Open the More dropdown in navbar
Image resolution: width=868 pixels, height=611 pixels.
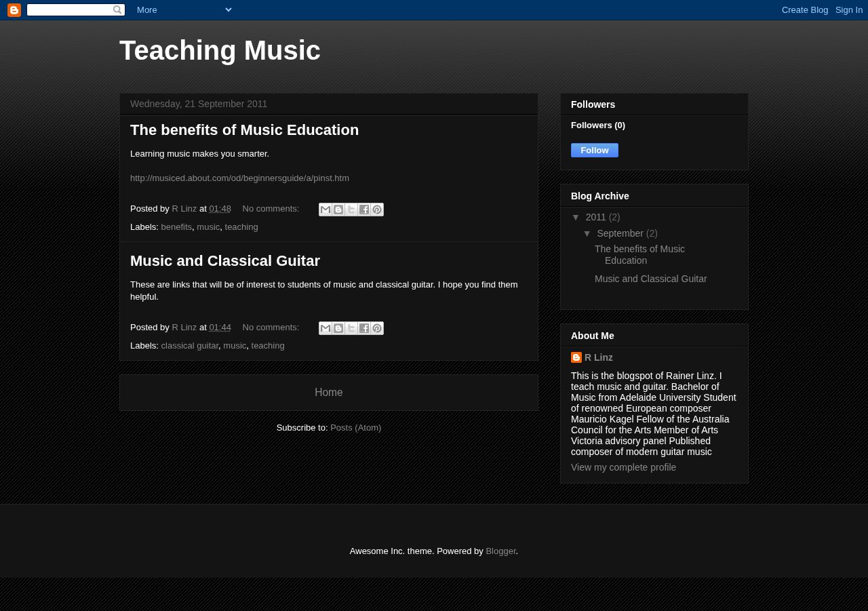[184, 9]
